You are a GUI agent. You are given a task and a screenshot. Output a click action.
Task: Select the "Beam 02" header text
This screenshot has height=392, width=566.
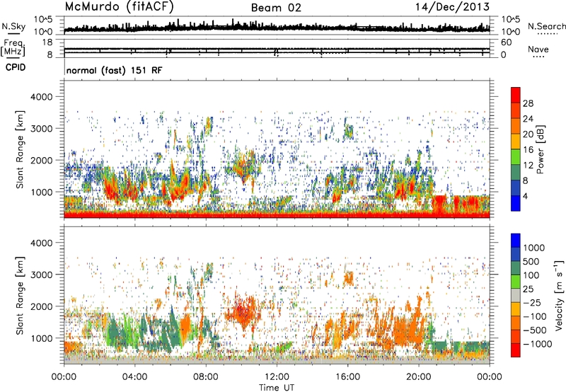[276, 8]
